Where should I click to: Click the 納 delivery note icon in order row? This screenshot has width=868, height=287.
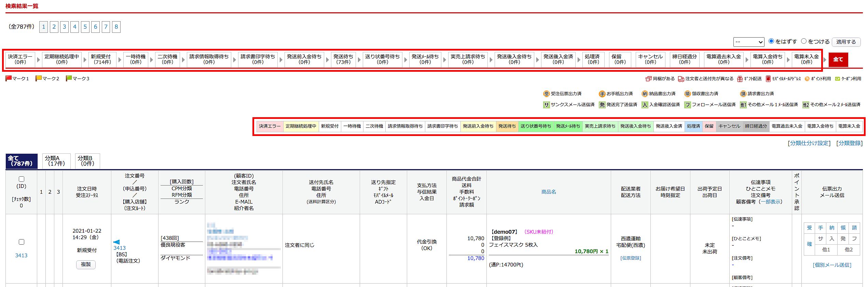pos(832,228)
